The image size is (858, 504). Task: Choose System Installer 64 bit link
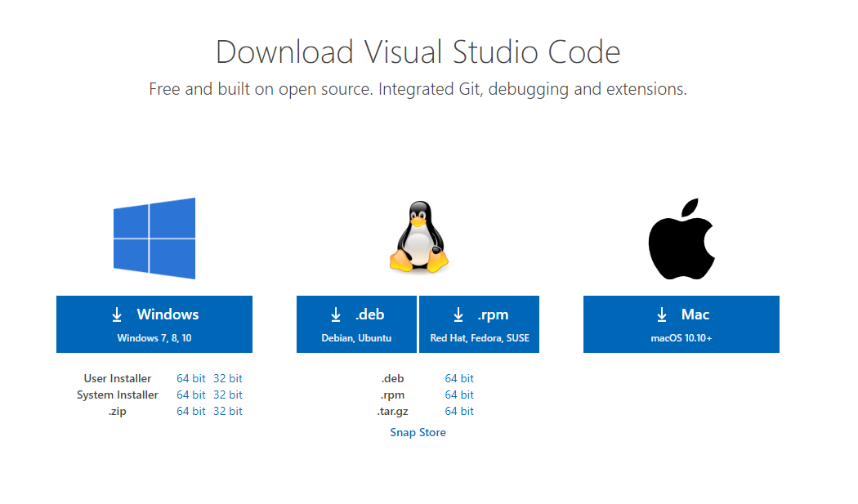[191, 395]
